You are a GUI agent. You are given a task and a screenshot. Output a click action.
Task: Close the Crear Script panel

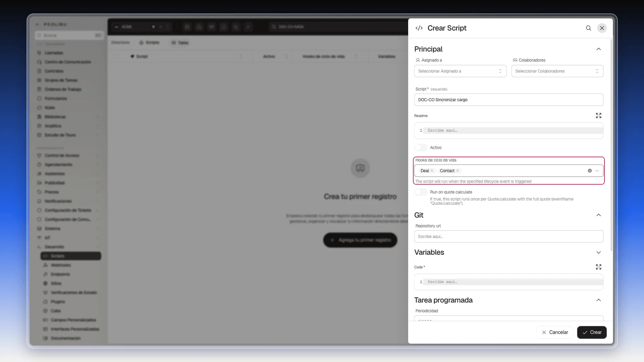tap(602, 28)
